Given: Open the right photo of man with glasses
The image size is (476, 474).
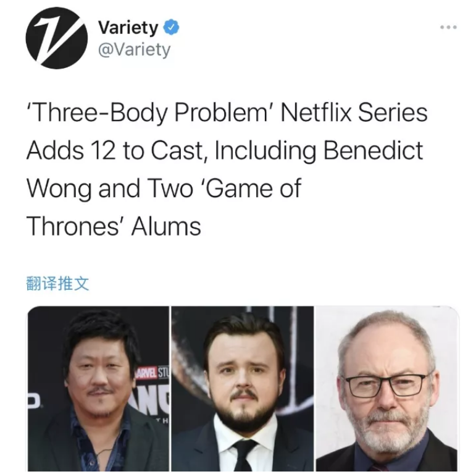Looking at the screenshot, I should pyautogui.click(x=387, y=389).
